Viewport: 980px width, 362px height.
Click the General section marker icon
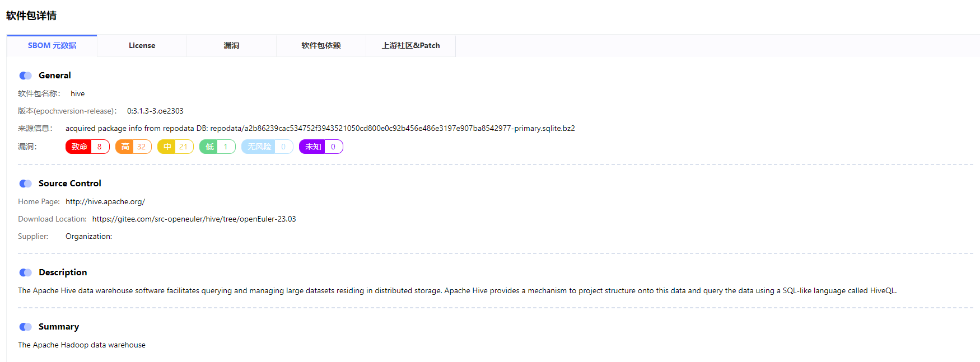coord(25,76)
